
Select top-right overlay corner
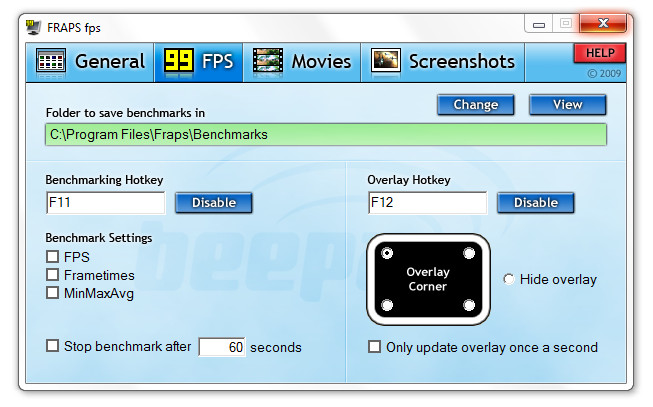pyautogui.click(x=469, y=253)
